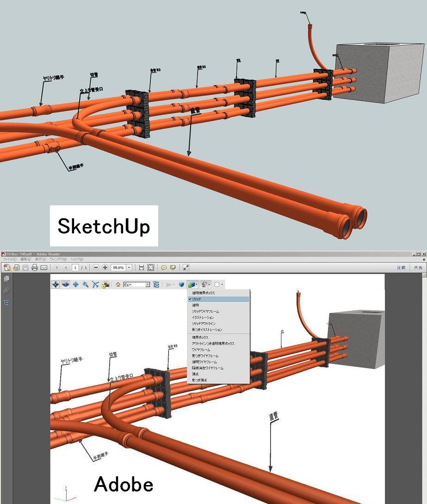Choose イラストレーション render mode
427x504 pixels.
[218, 318]
